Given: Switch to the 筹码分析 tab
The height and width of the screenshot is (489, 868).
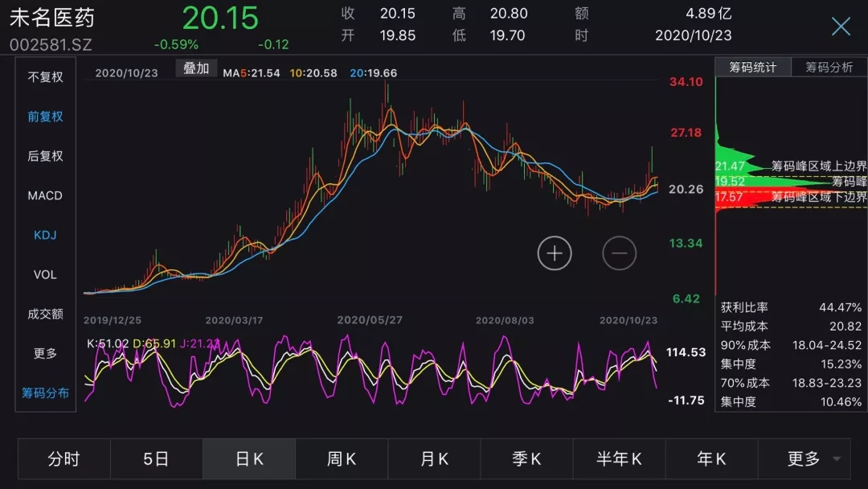Looking at the screenshot, I should click(829, 68).
